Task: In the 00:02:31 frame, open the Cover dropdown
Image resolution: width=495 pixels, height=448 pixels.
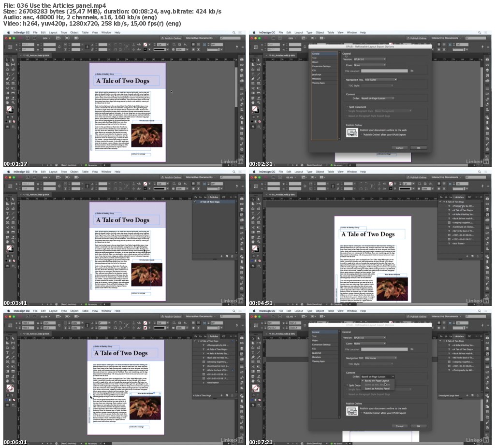Action: point(369,65)
